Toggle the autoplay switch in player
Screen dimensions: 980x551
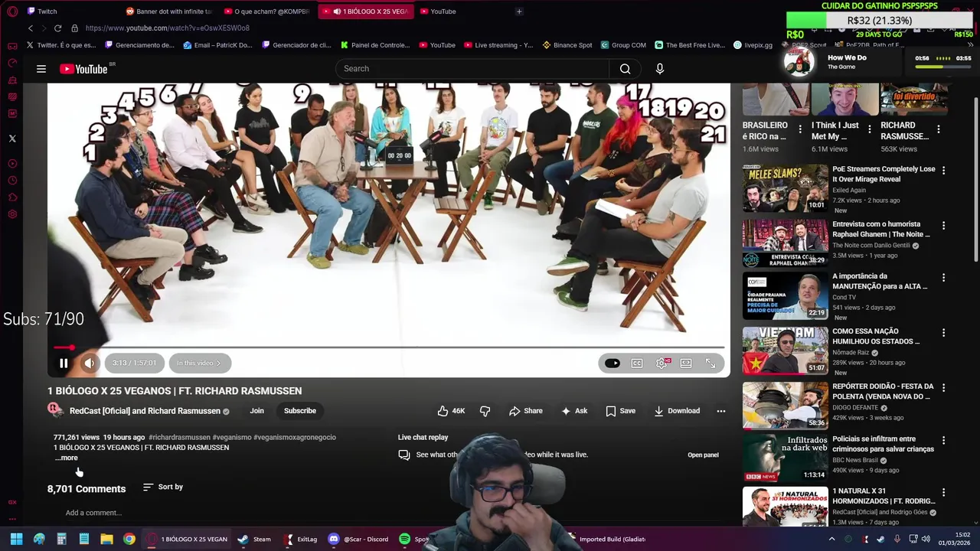tap(612, 364)
